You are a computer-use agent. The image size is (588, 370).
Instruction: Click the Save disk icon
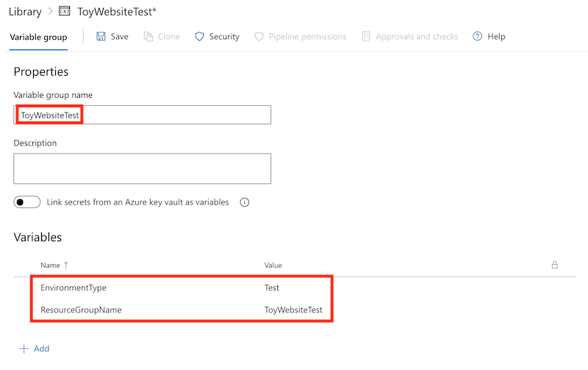[x=101, y=36]
